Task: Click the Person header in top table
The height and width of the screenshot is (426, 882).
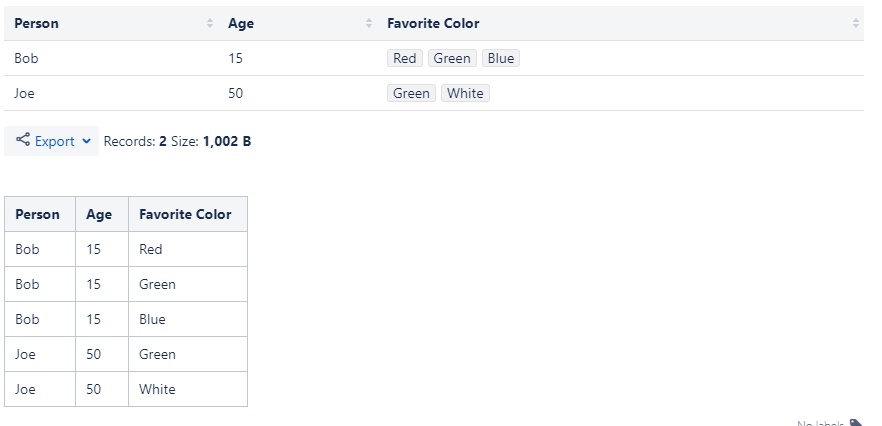Action: coord(37,23)
